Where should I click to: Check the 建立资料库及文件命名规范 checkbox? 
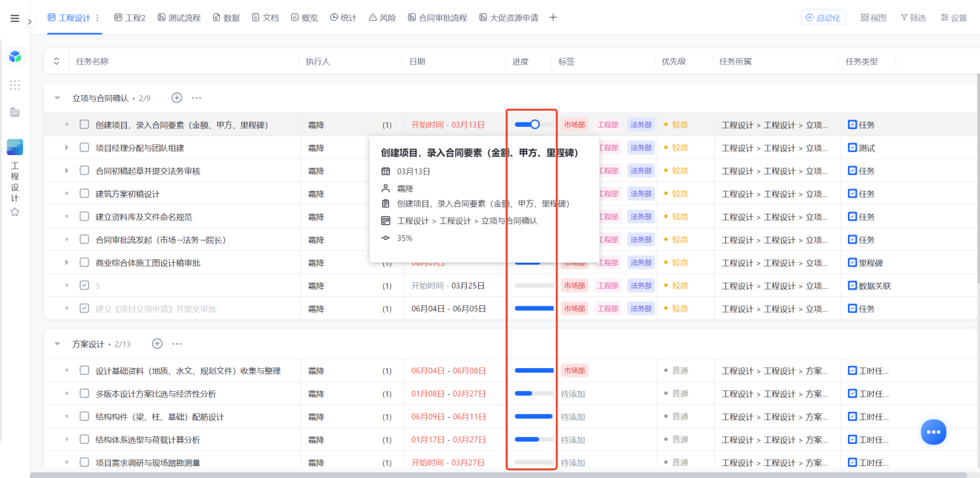[x=85, y=217]
